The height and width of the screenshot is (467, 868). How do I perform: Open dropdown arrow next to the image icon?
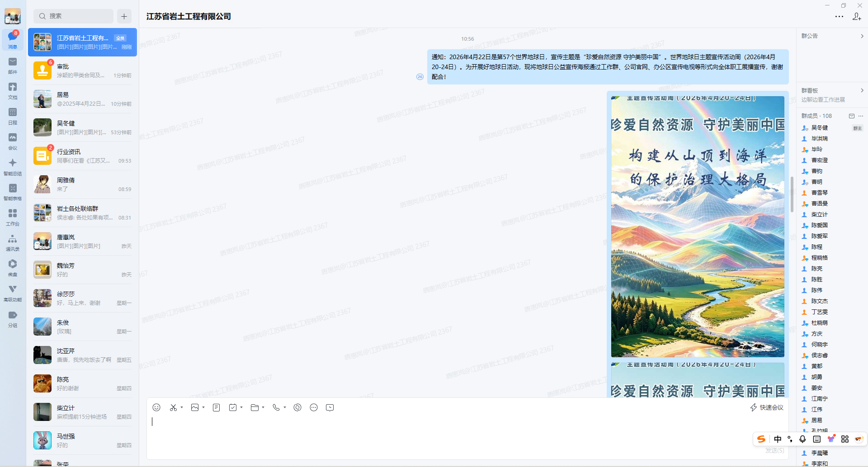203,407
